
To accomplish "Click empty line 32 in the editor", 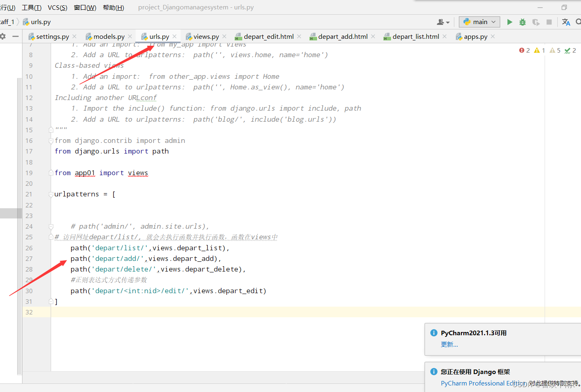I will pyautogui.click(x=316, y=312).
